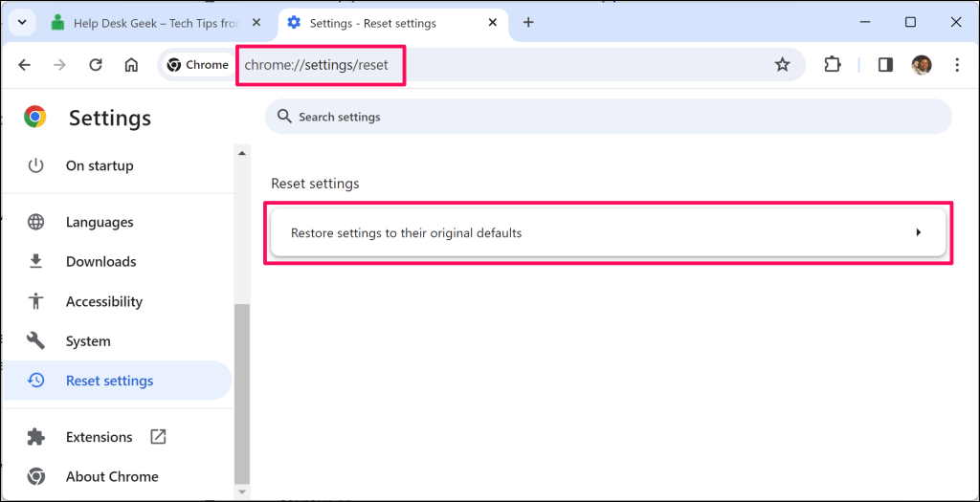The image size is (980, 502).
Task: Toggle the browser side panel
Action: pos(885,65)
